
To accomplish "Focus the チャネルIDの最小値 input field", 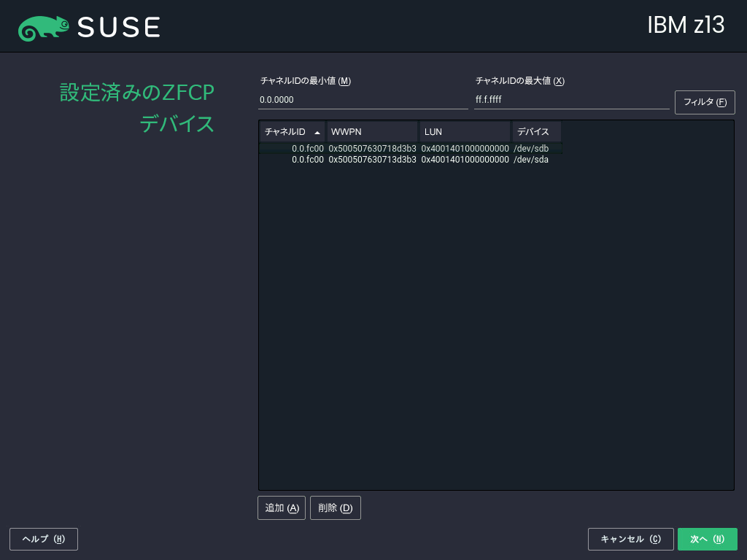I will pyautogui.click(x=363, y=100).
